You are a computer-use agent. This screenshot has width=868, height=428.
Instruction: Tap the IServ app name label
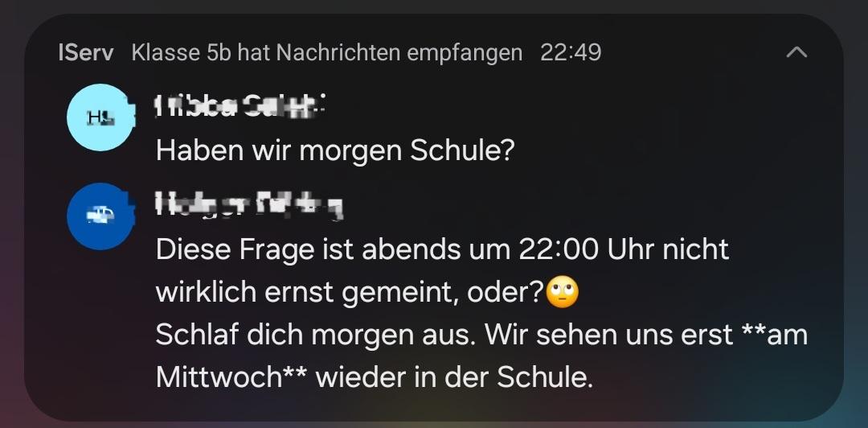click(86, 53)
